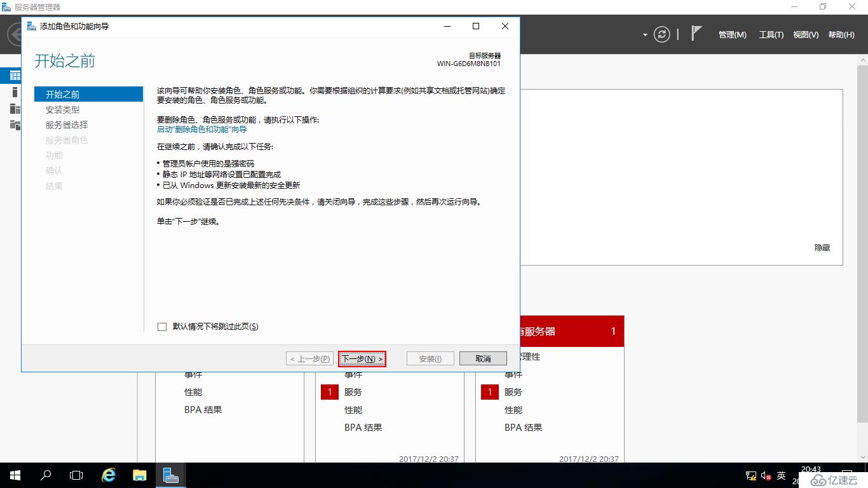Click the Server Manager taskbar icon
The height and width of the screenshot is (488, 868).
pos(170,475)
